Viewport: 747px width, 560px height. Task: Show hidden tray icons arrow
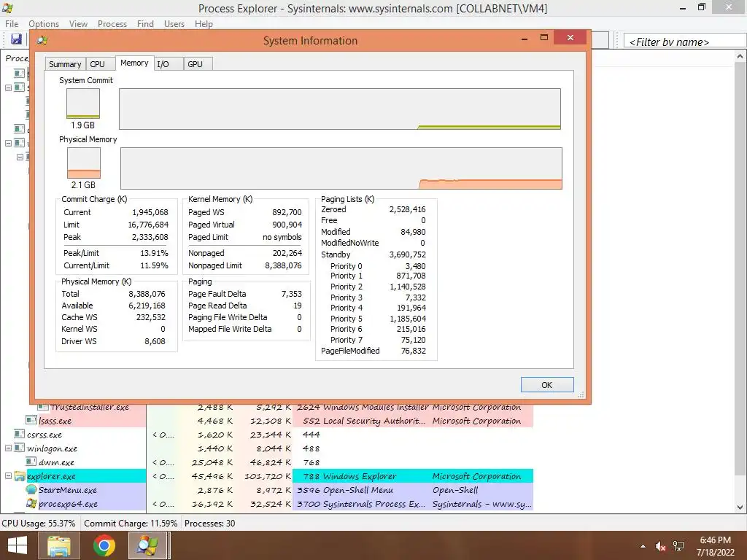point(643,546)
